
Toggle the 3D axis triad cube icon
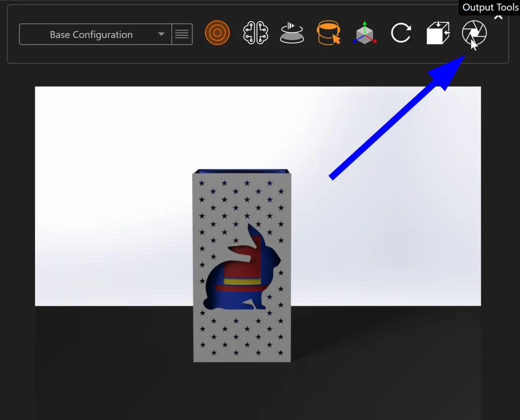[x=365, y=33]
